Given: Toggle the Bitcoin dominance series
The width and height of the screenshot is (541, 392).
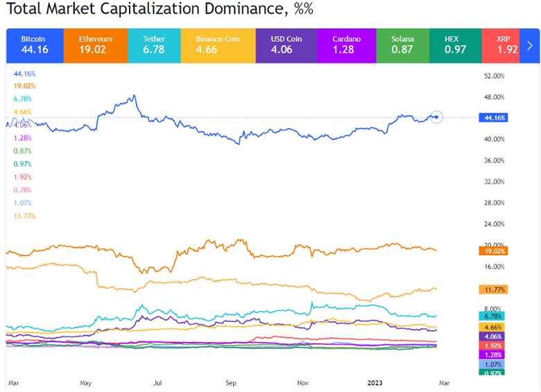Looking at the screenshot, I should pyautogui.click(x=34, y=44).
